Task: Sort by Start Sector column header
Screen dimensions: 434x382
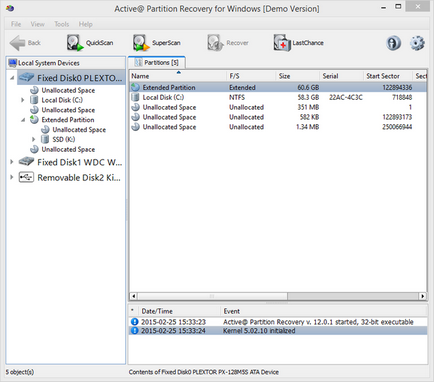Action: point(388,76)
